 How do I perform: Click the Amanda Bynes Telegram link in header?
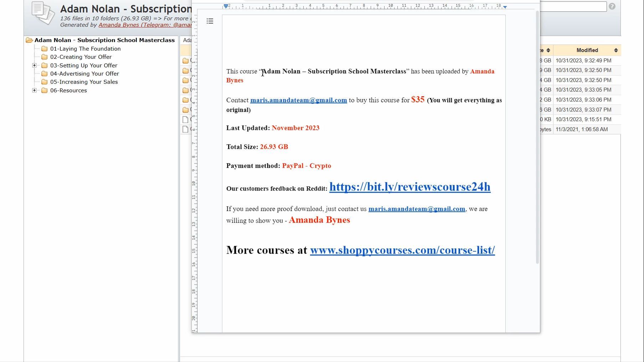coord(145,25)
